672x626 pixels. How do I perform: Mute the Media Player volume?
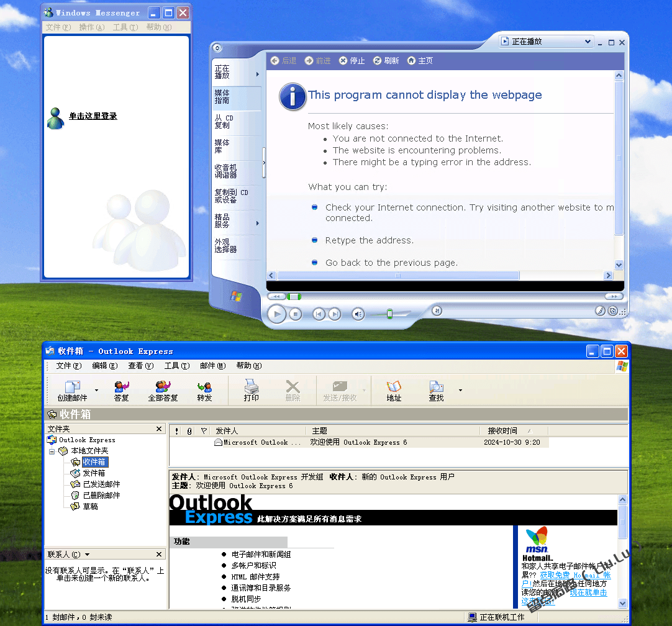point(358,314)
